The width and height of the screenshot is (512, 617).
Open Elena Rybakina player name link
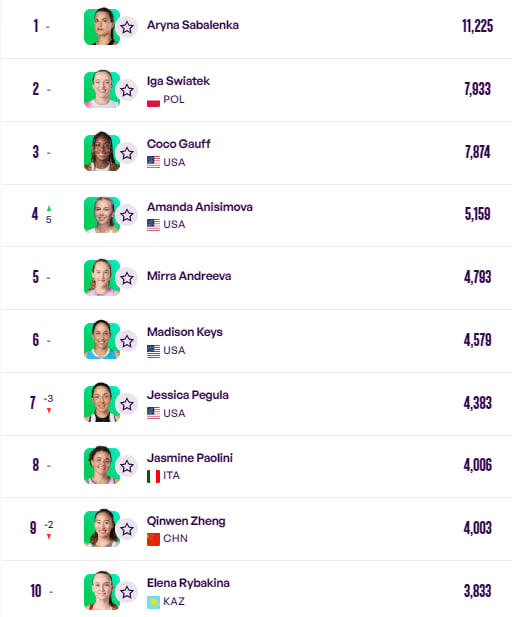[x=189, y=583]
